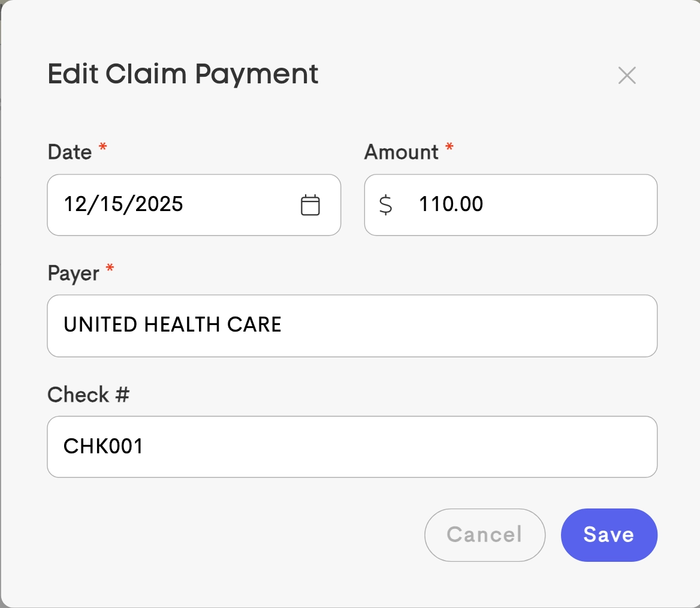Screen dimensions: 700x608
Task: Close the Edit Claim Payment dialog
Action: pyautogui.click(x=626, y=76)
